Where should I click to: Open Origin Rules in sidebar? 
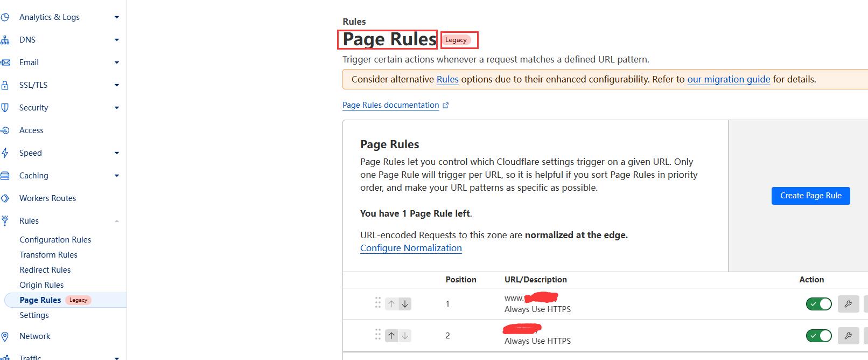[x=41, y=285]
